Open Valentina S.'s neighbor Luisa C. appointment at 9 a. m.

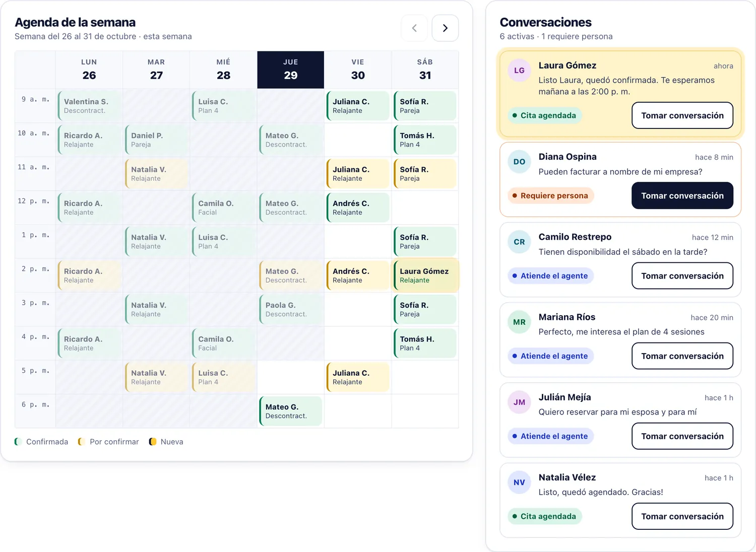point(223,106)
